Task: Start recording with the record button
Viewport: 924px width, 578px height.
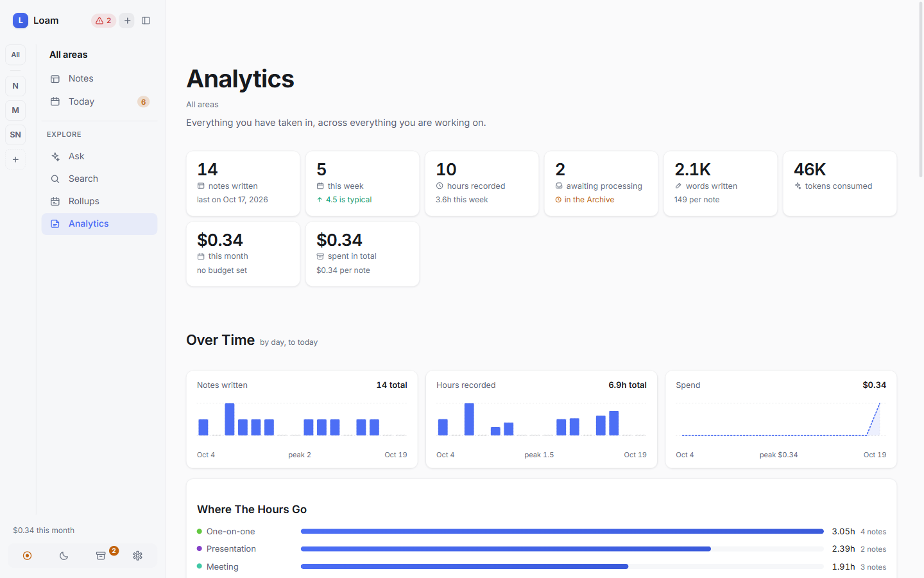Action: pyautogui.click(x=27, y=556)
